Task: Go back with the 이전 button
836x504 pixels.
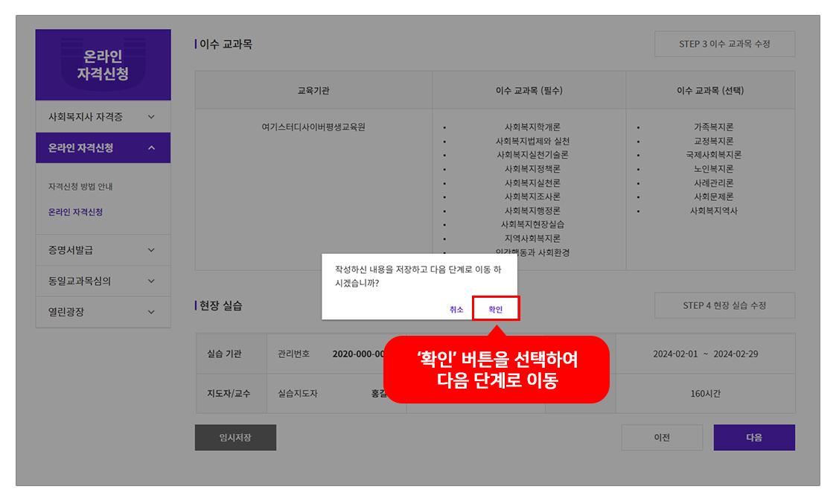Action: click(662, 438)
